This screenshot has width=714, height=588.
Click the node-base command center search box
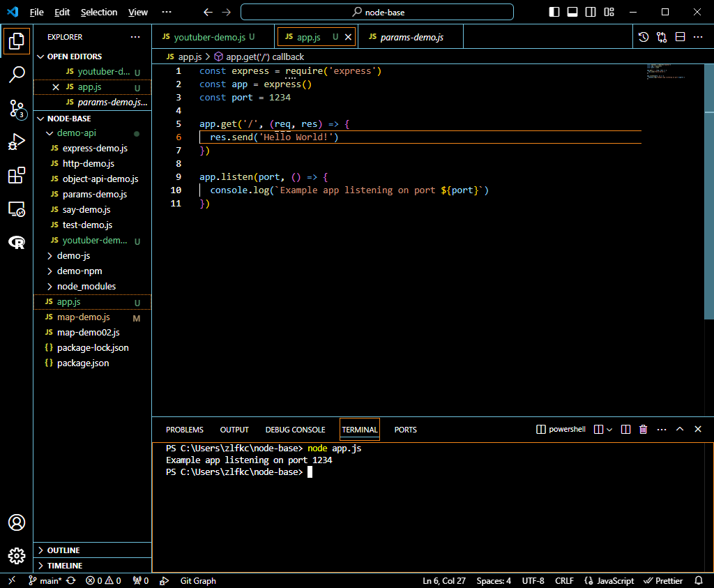coord(377,13)
